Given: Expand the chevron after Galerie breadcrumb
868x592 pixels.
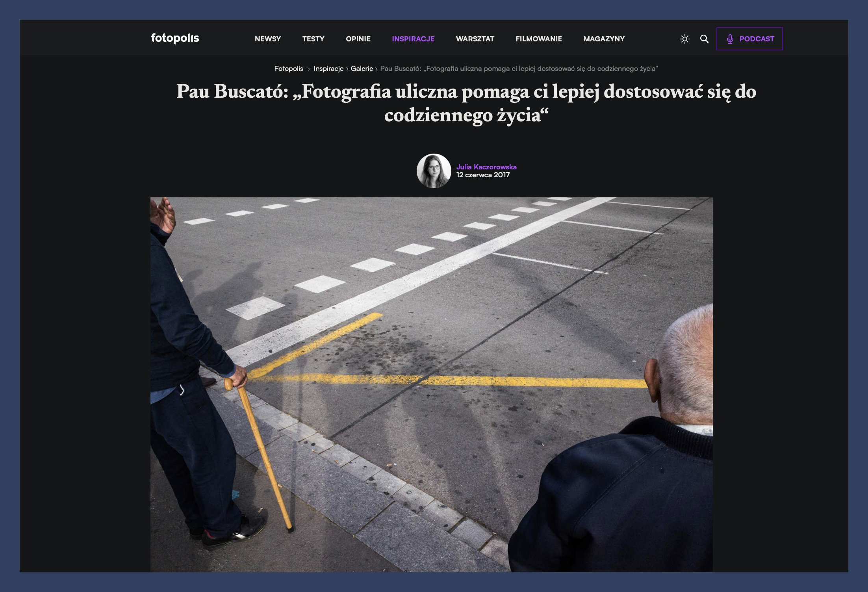Looking at the screenshot, I should (377, 68).
